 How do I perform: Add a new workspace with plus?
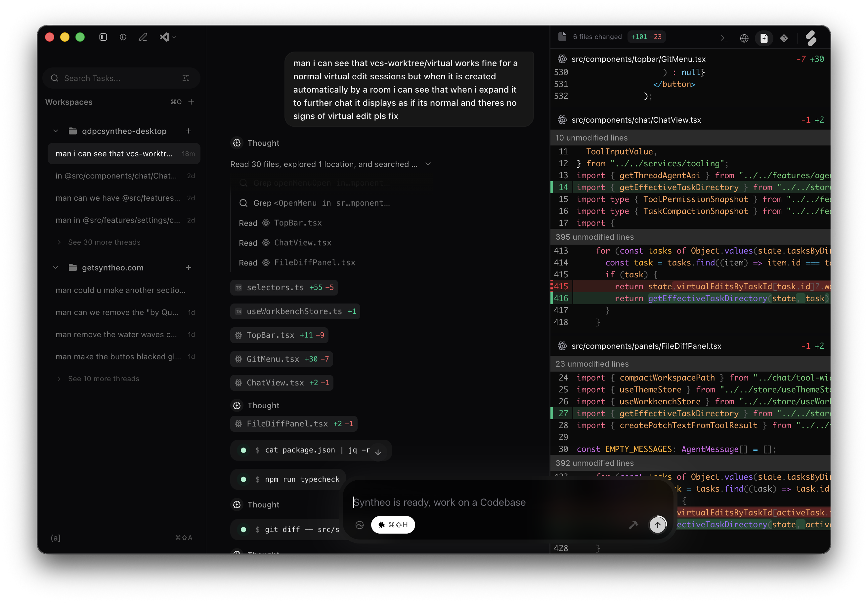[191, 101]
